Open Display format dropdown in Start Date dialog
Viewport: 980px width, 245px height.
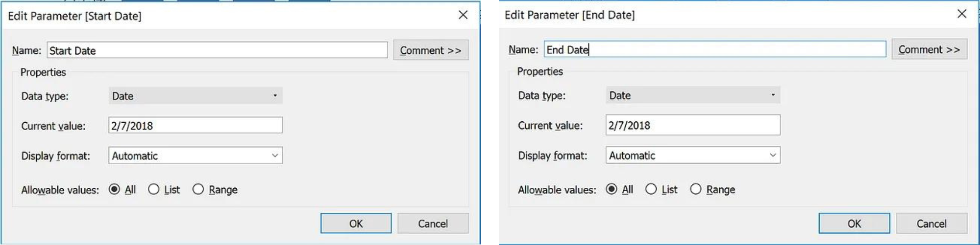[196, 156]
